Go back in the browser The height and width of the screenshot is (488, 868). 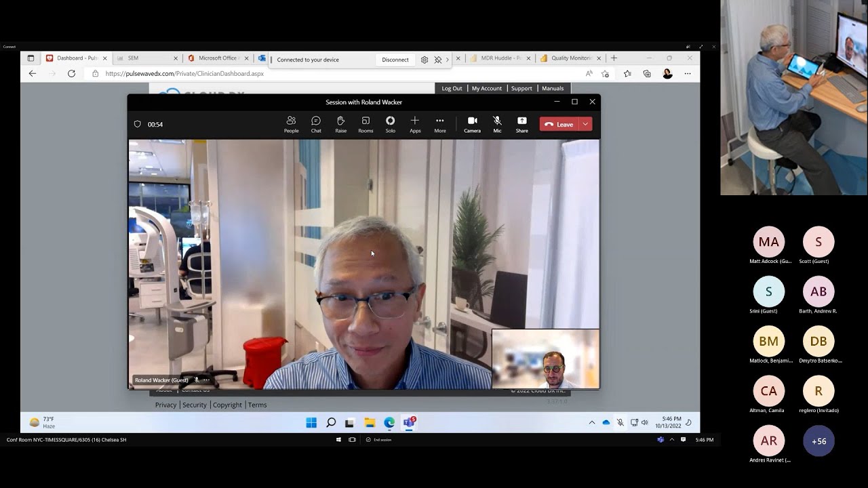click(x=33, y=73)
